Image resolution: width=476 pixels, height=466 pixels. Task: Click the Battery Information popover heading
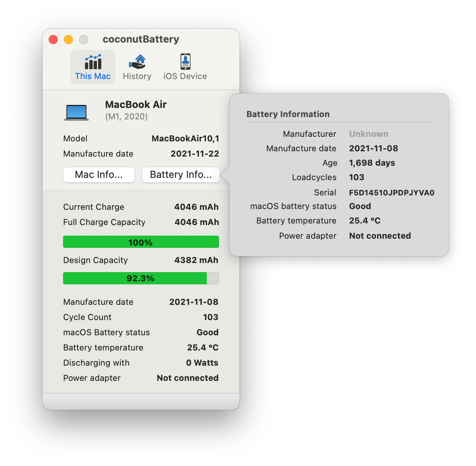288,114
